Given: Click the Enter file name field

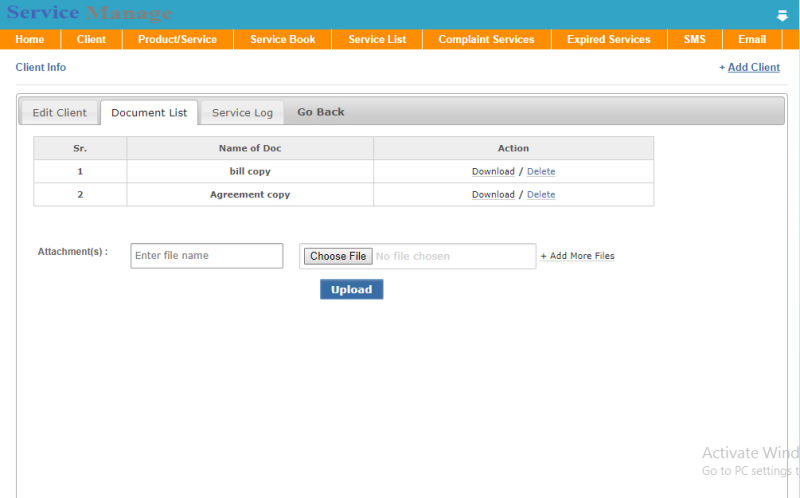Looking at the screenshot, I should (x=206, y=256).
